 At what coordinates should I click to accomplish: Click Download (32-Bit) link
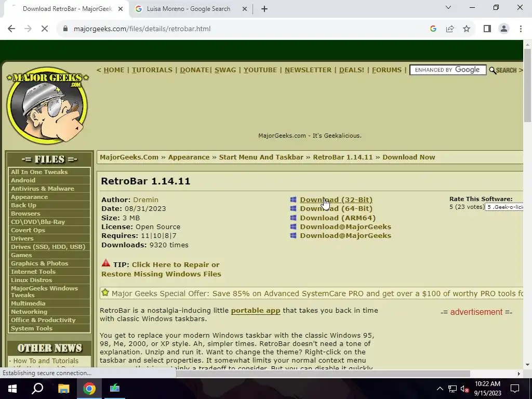336,199
